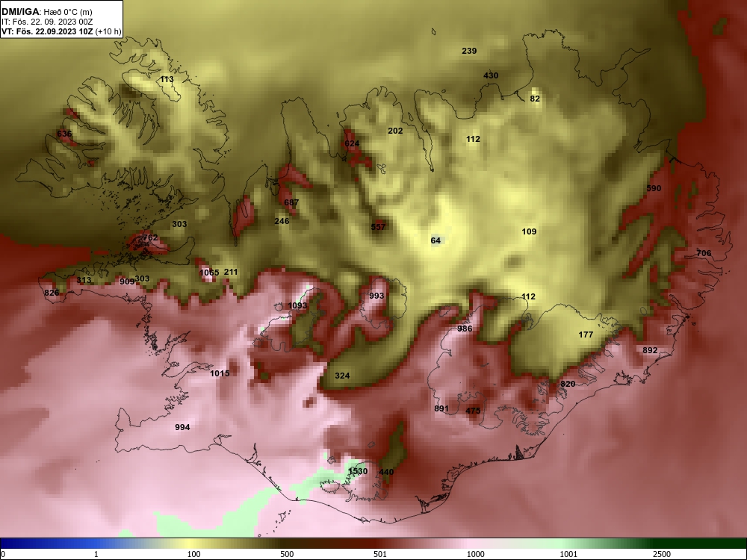
Task: Select the map value 687
Action: [291, 202]
